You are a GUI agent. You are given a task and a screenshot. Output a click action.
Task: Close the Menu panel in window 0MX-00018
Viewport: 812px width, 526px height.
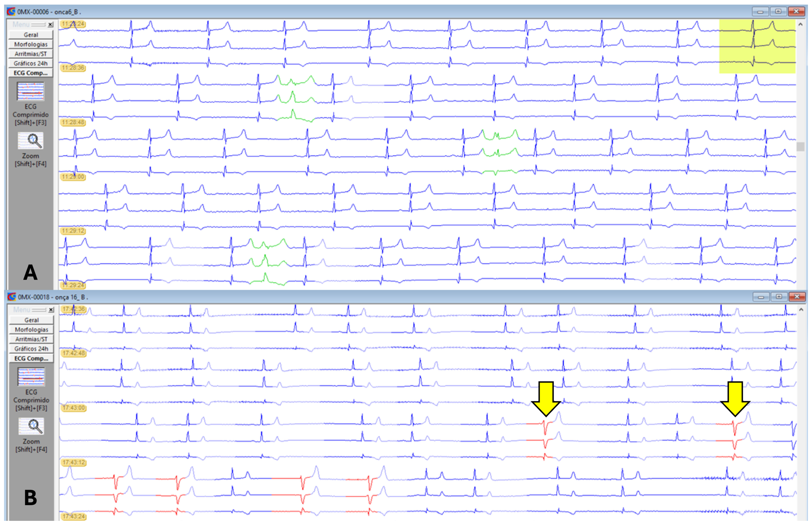(51, 310)
